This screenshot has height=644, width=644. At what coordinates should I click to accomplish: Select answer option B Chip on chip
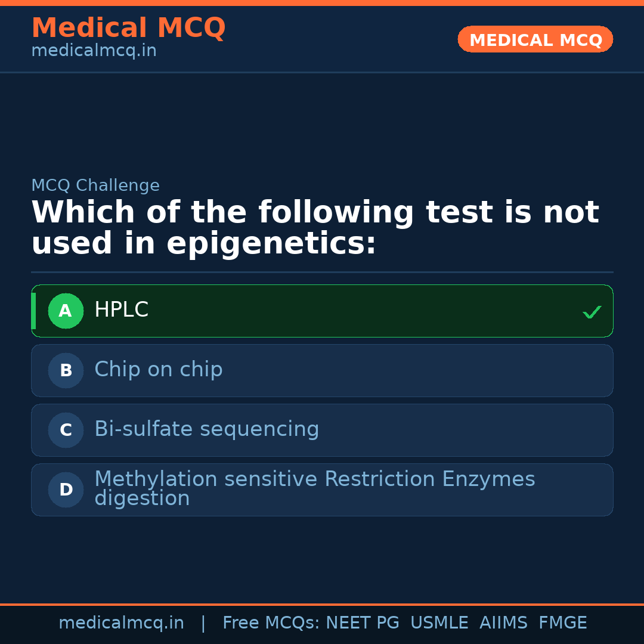tap(322, 370)
